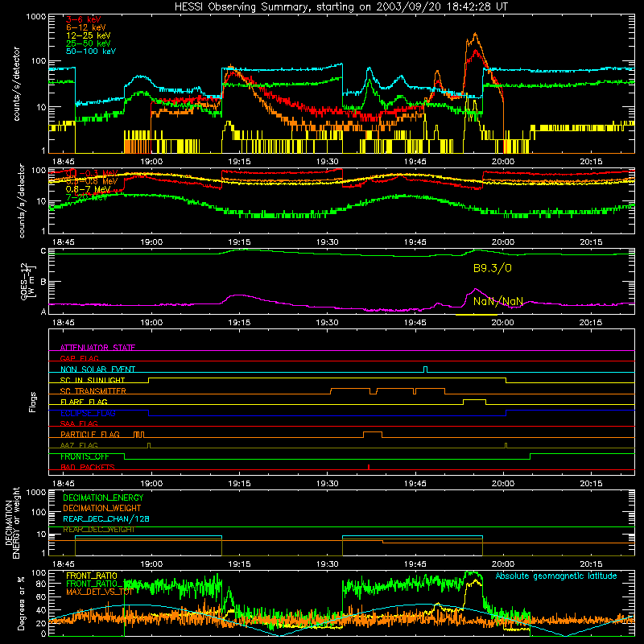Select the 12-25 keV legend label
The image size is (644, 644).
89,35
